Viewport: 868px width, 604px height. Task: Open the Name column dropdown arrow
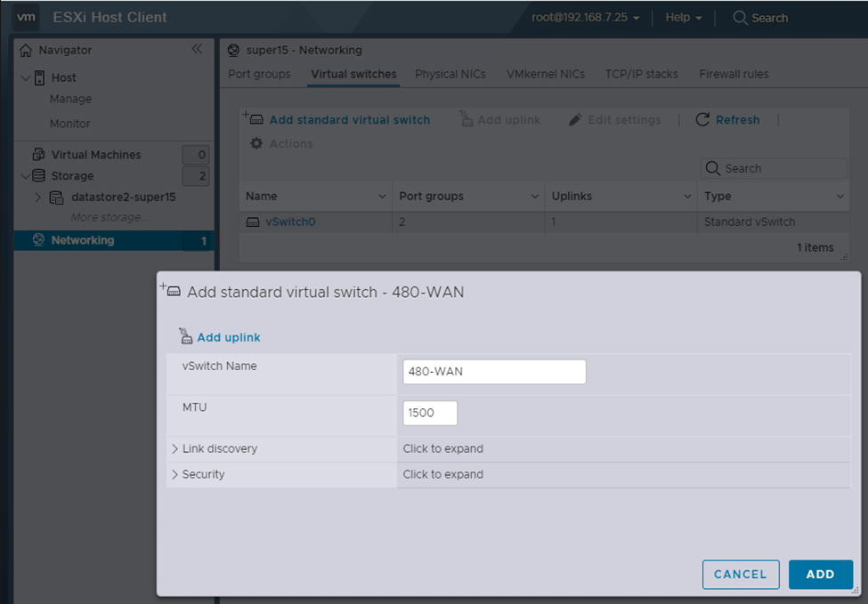(x=382, y=197)
